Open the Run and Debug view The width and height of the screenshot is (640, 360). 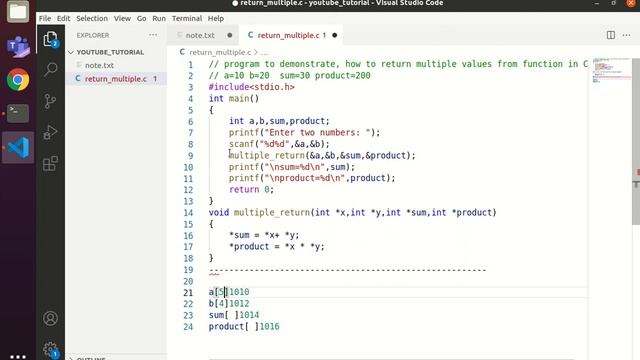51,132
